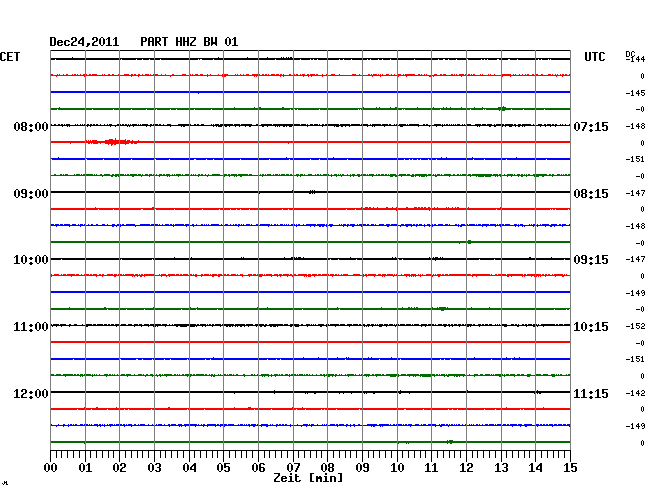Select the CET timezone label
The image size is (650, 494).
click(10, 57)
